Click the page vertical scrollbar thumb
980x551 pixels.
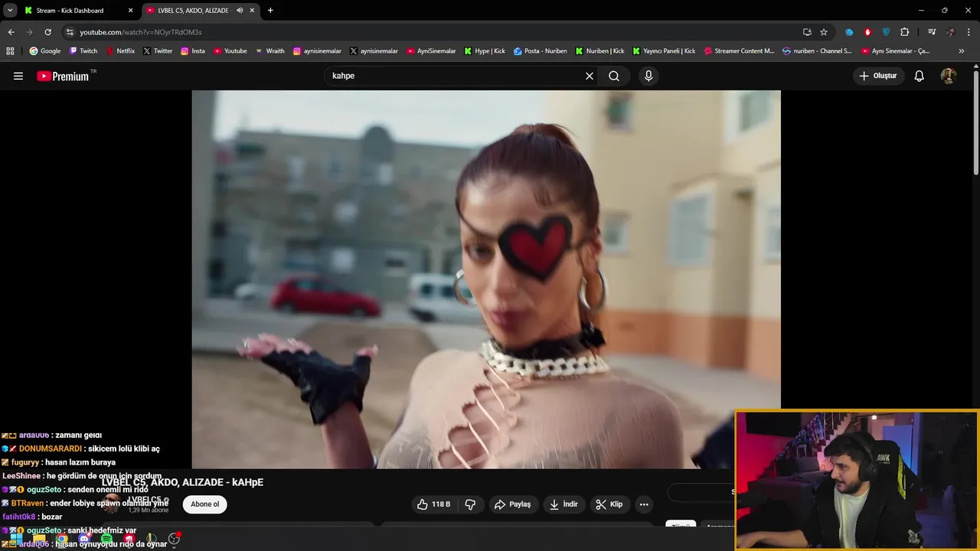click(x=975, y=122)
